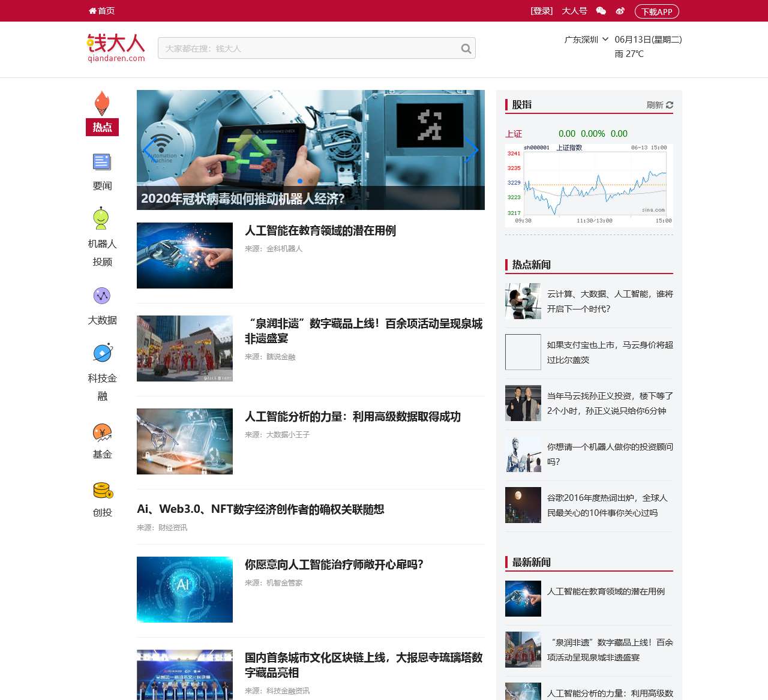The width and height of the screenshot is (768, 700).
Task: Show the next carousel slide
Action: (x=472, y=150)
